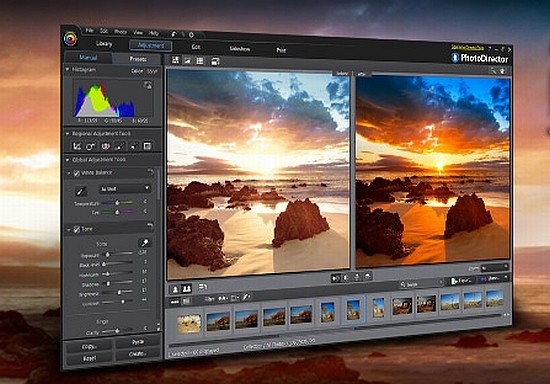Open the Slideshow module tab
Image resolution: width=550 pixels, height=384 pixels.
(x=240, y=49)
